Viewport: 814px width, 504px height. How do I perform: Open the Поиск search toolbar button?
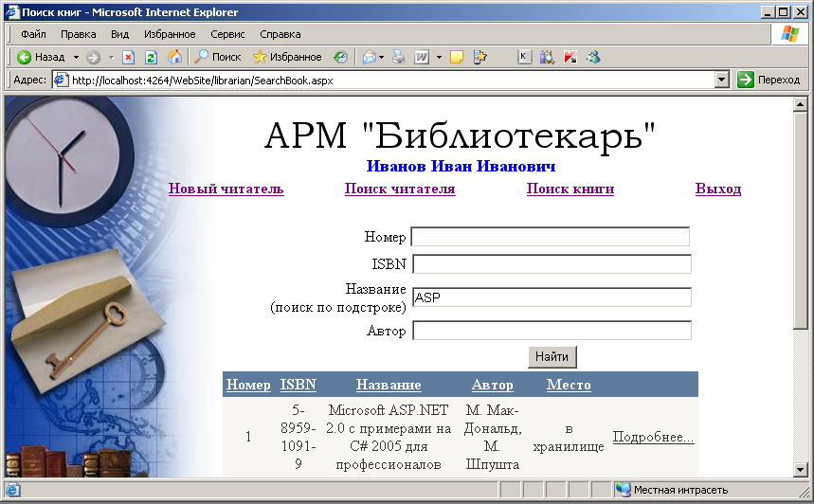pyautogui.click(x=218, y=57)
